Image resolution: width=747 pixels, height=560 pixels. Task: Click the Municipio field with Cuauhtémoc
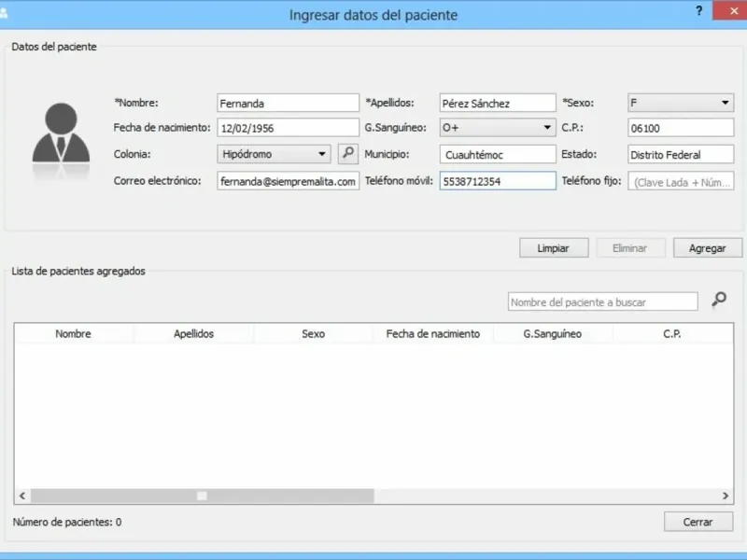pyautogui.click(x=498, y=154)
